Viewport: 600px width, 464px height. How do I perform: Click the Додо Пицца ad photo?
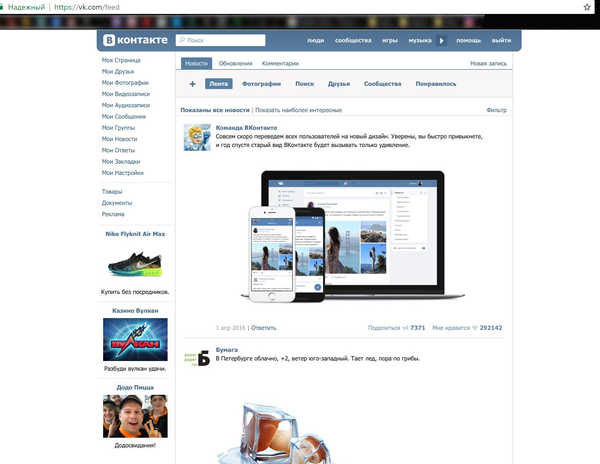click(x=135, y=416)
